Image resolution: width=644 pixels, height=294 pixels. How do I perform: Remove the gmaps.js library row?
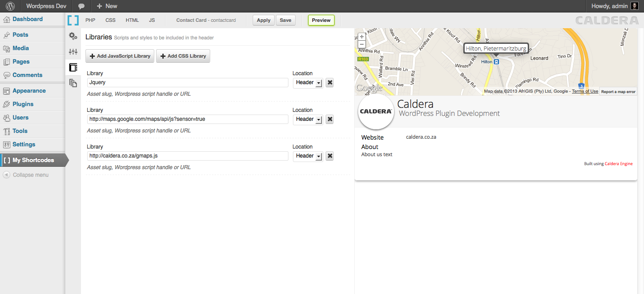click(330, 156)
